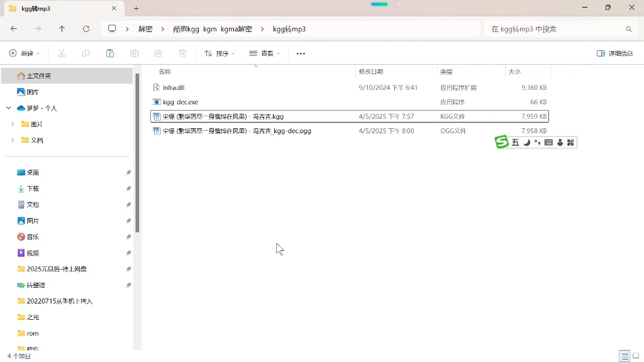Click the rename icon in the toolbar

click(x=134, y=53)
